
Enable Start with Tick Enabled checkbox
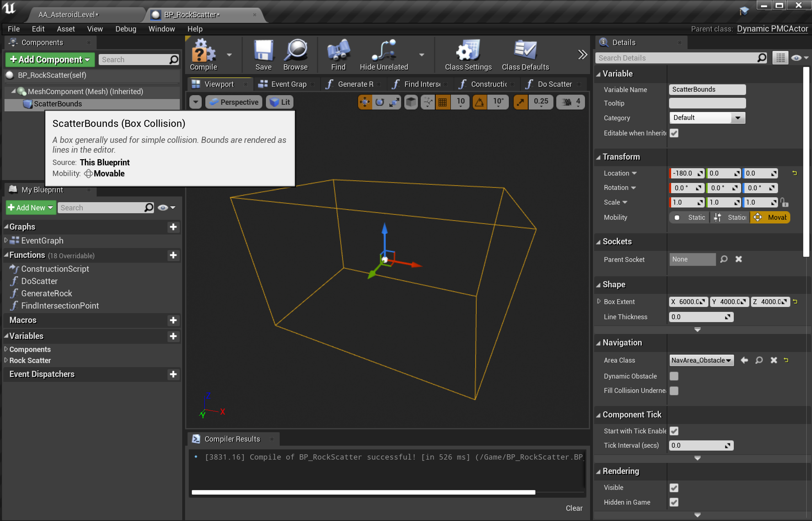(674, 431)
